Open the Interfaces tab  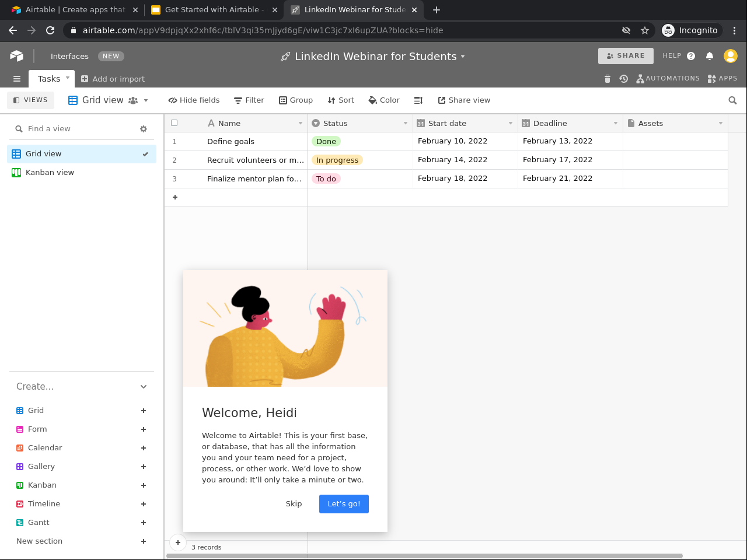(69, 57)
